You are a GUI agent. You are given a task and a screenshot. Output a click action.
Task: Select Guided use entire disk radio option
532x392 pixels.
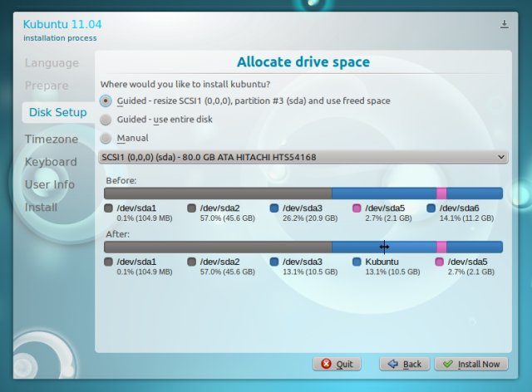(x=106, y=120)
